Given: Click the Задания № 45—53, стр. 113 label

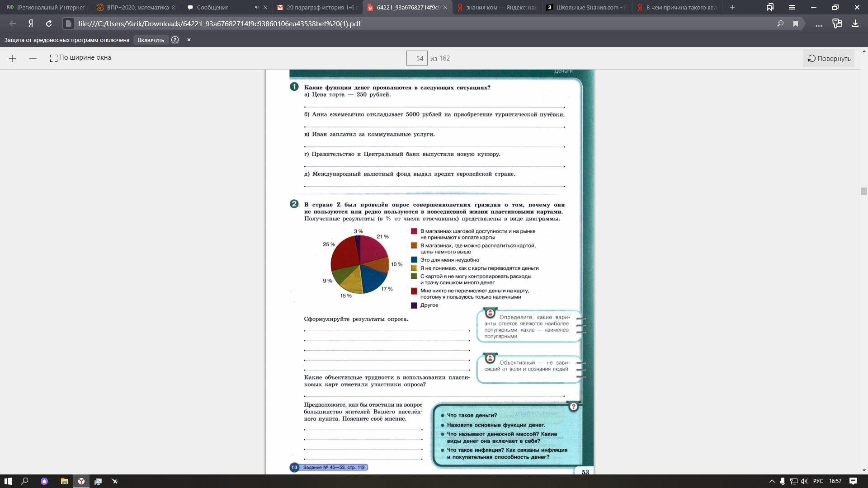Looking at the screenshot, I should click(334, 467).
